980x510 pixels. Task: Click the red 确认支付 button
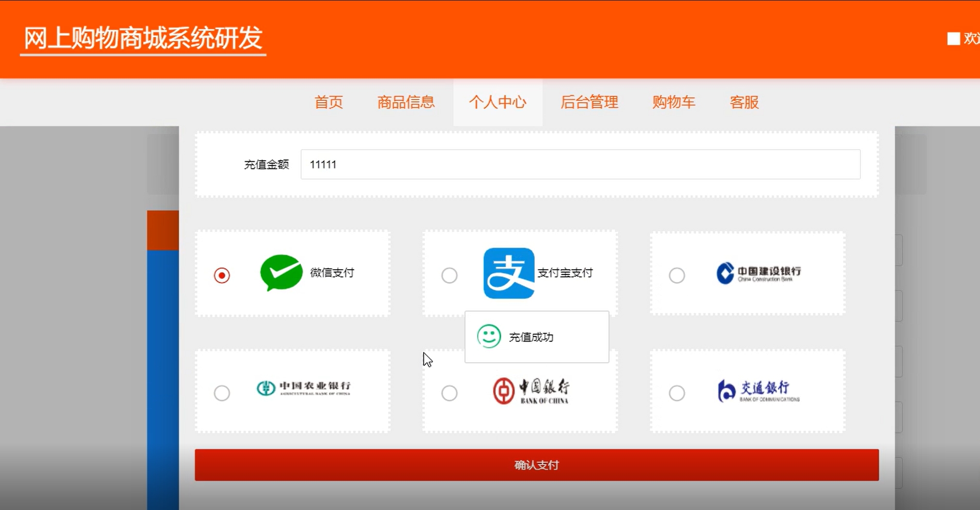click(537, 465)
